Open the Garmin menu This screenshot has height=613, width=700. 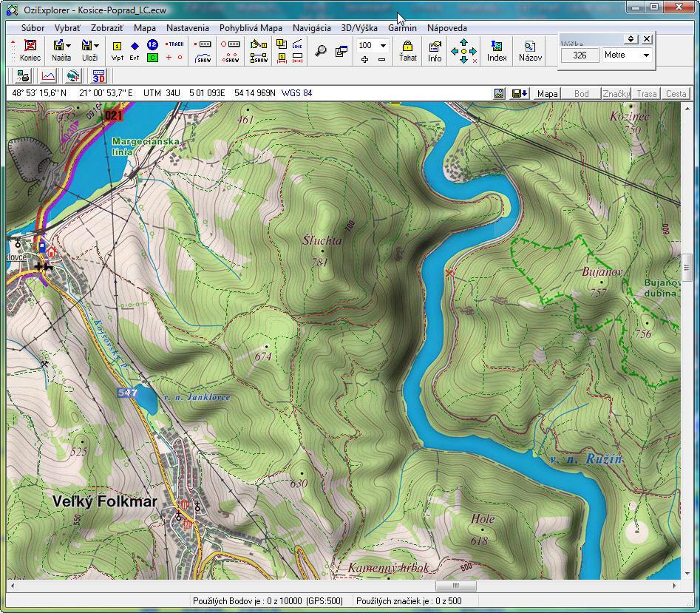click(402, 28)
